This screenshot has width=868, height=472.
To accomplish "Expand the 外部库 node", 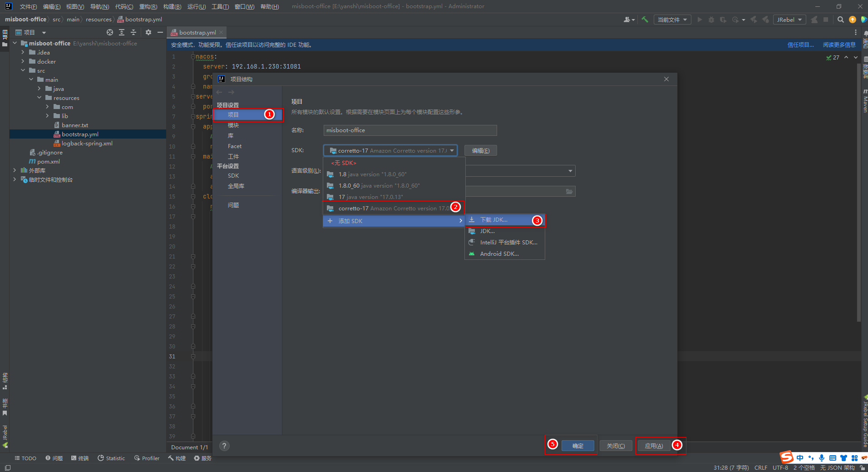I will coord(15,170).
